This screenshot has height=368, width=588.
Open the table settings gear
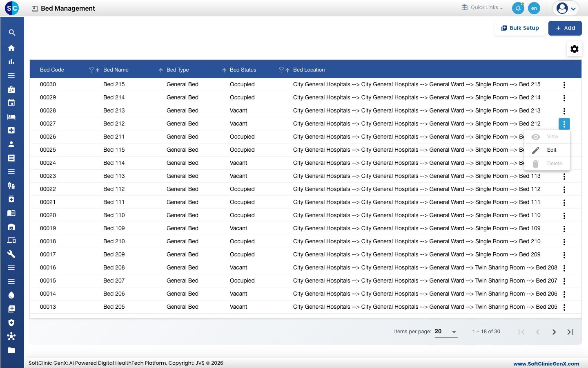(575, 49)
